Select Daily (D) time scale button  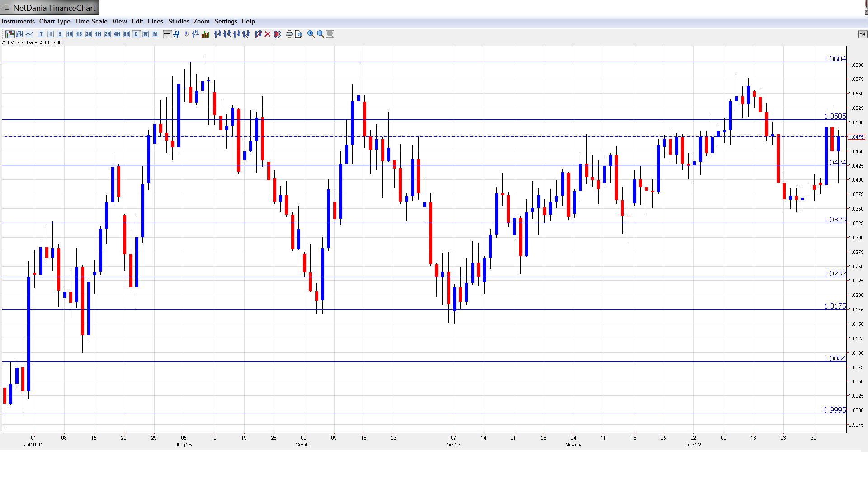click(136, 34)
